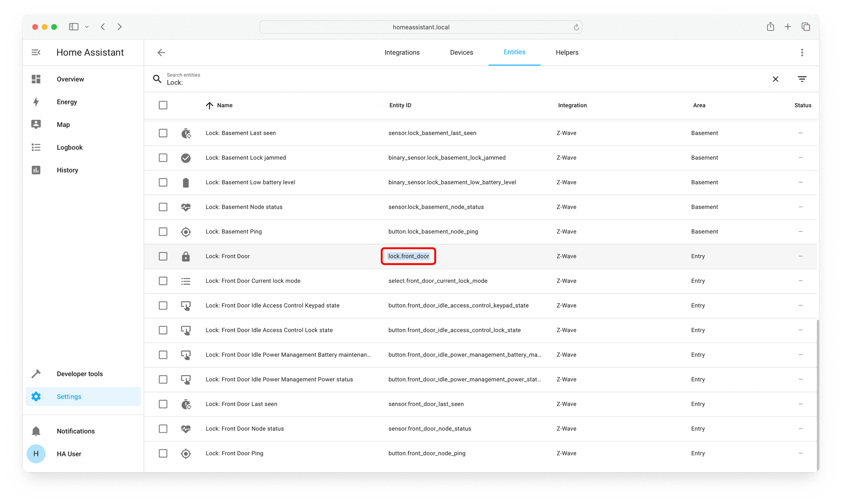Click the button icon for Keypad state row

186,306
